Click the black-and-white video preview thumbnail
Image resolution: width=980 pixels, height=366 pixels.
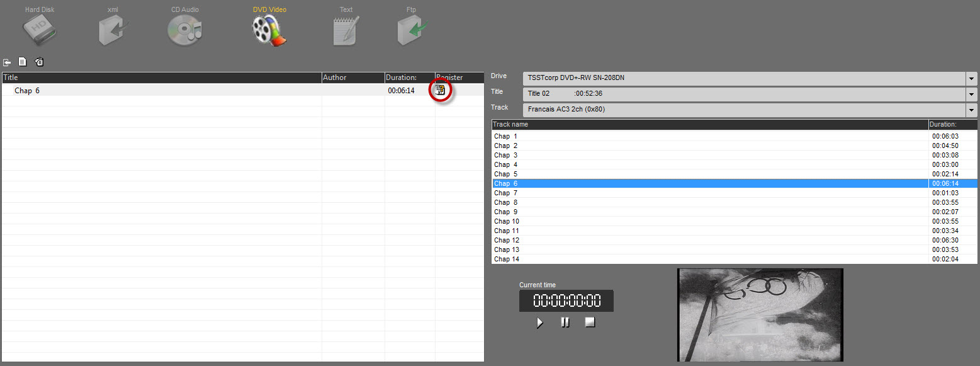(x=760, y=315)
